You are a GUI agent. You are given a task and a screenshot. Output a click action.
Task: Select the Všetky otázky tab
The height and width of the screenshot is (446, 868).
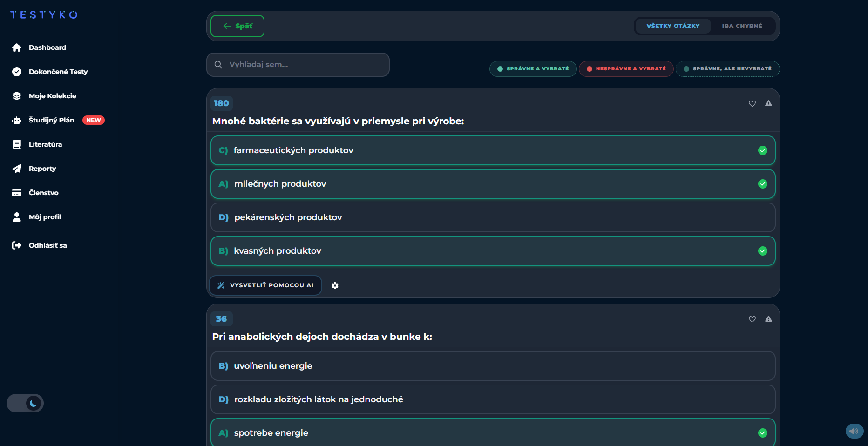(x=673, y=26)
